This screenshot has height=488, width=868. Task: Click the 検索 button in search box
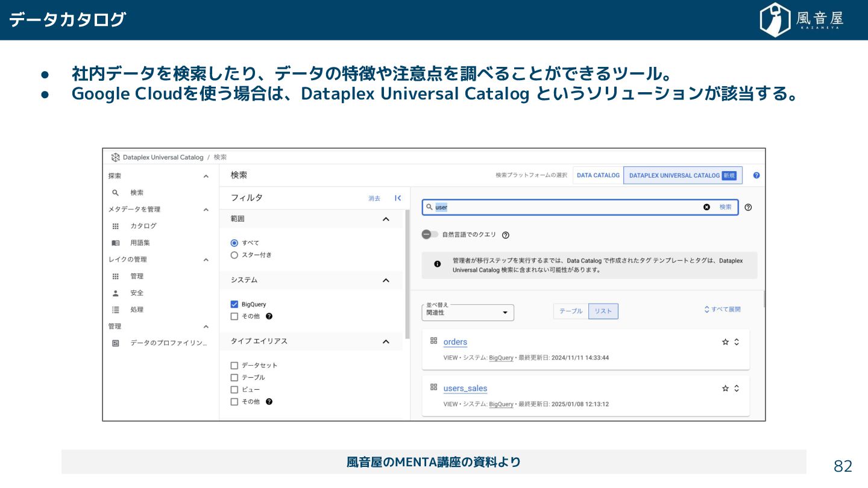click(x=725, y=207)
